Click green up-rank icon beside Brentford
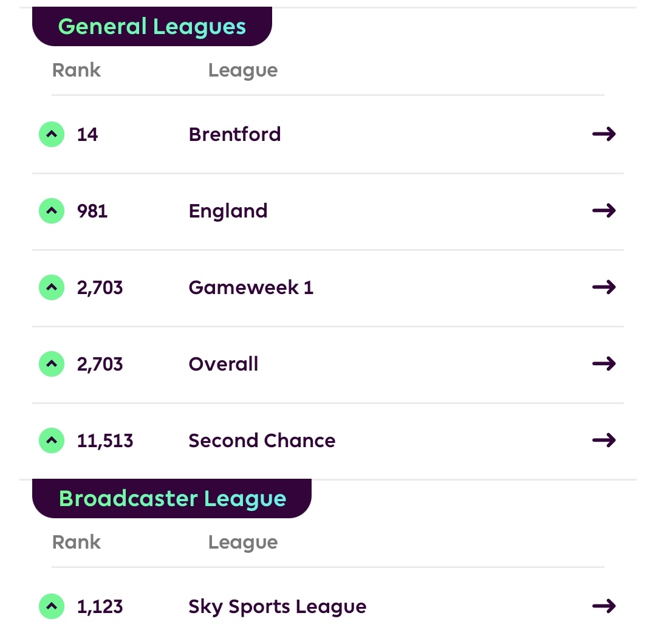Viewport: 656px width, 644px height. (x=52, y=134)
